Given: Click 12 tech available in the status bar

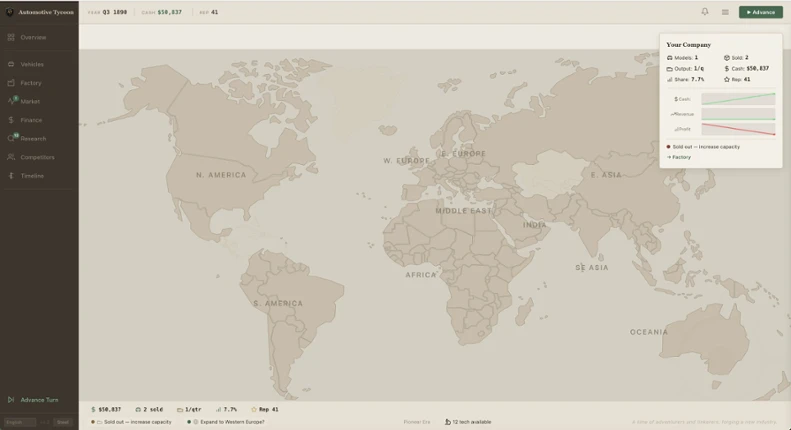Looking at the screenshot, I should (x=468, y=422).
